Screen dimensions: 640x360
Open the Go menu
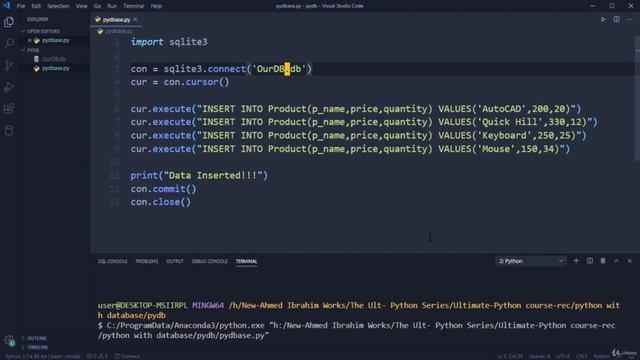[x=97, y=6]
